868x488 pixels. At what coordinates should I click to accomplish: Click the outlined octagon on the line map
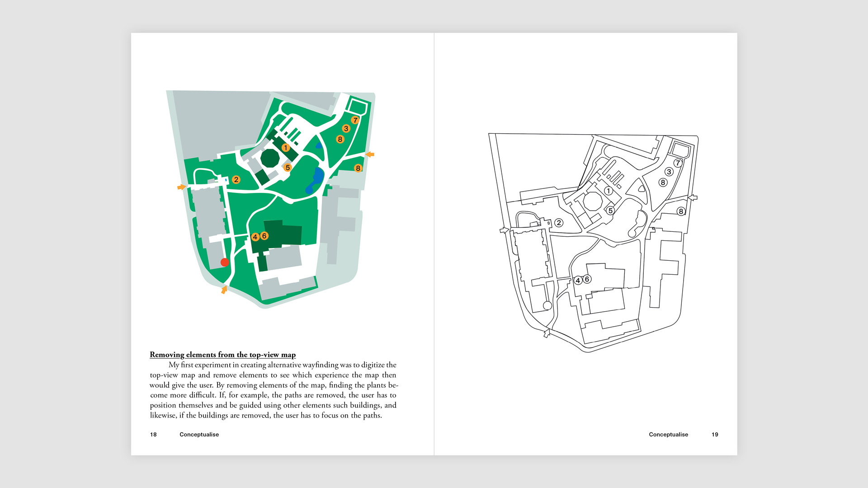click(593, 201)
